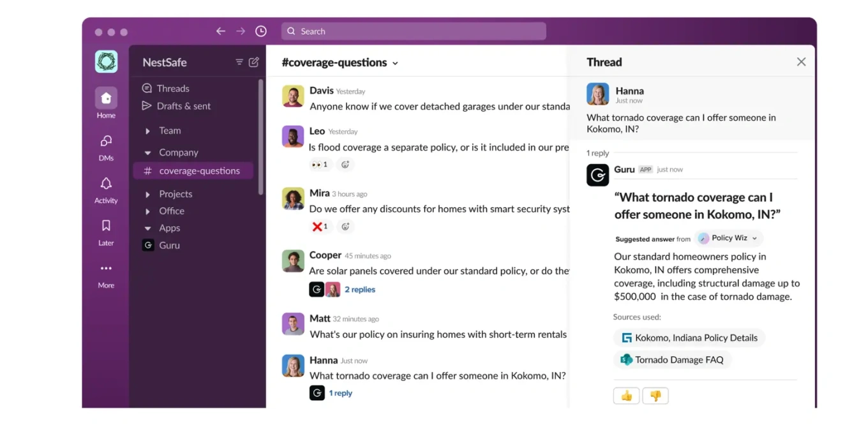Open the Activity bell icon
This screenshot has width=868, height=434.
pos(106,184)
